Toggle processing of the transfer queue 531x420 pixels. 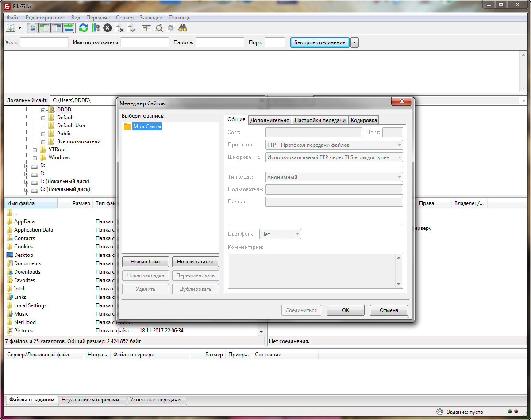point(95,28)
